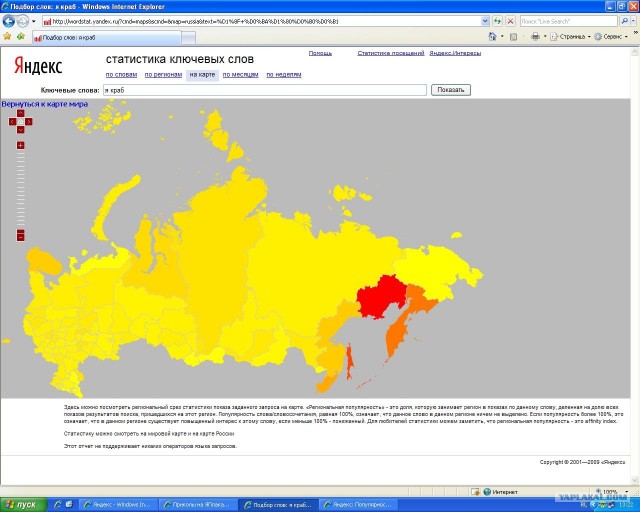Open the 'по неделям' statistics link

pyautogui.click(x=284, y=75)
